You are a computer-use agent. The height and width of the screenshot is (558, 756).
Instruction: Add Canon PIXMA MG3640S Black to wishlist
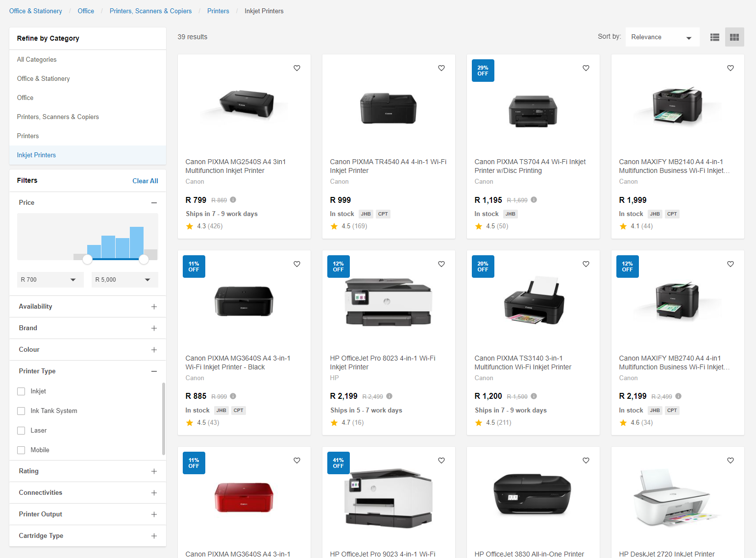click(297, 264)
